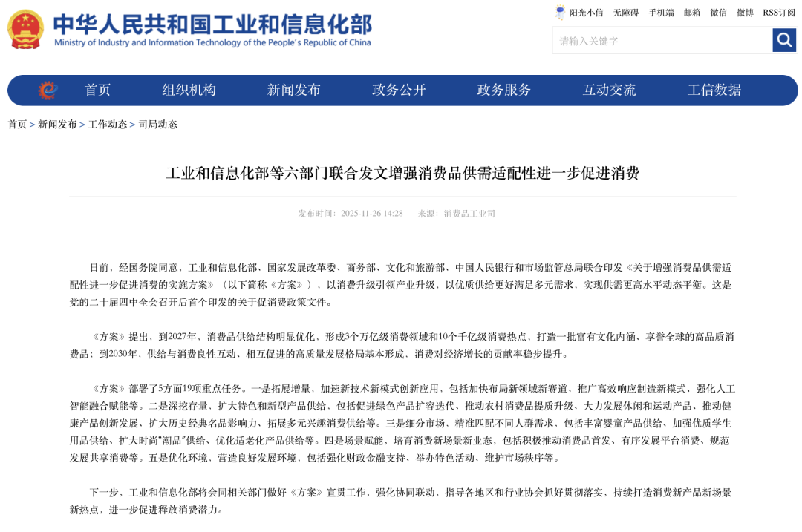Click the 邮箱 mailbox link
Screen dimensions: 802x532
click(692, 13)
